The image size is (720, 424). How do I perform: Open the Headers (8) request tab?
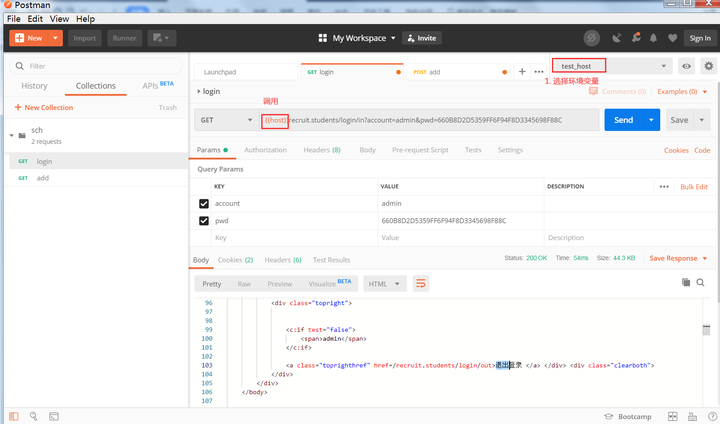click(x=322, y=150)
